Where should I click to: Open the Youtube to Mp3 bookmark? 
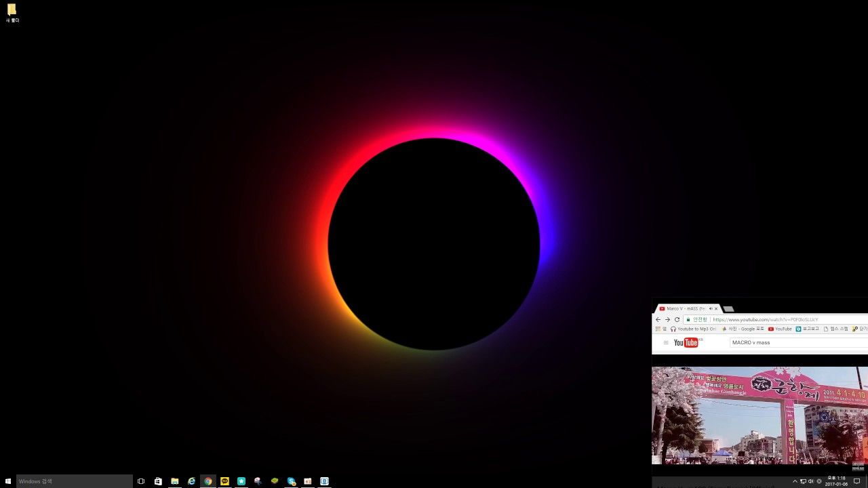click(693, 329)
